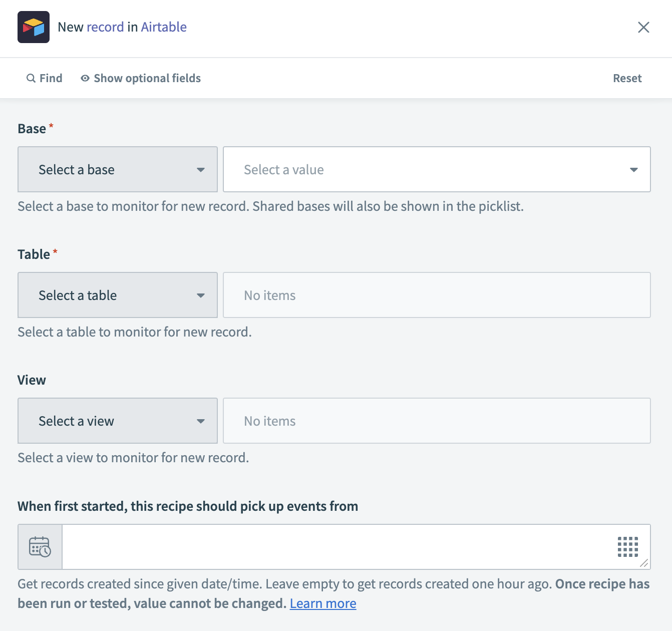
Task: Click the View 'No items' field
Action: pos(436,421)
